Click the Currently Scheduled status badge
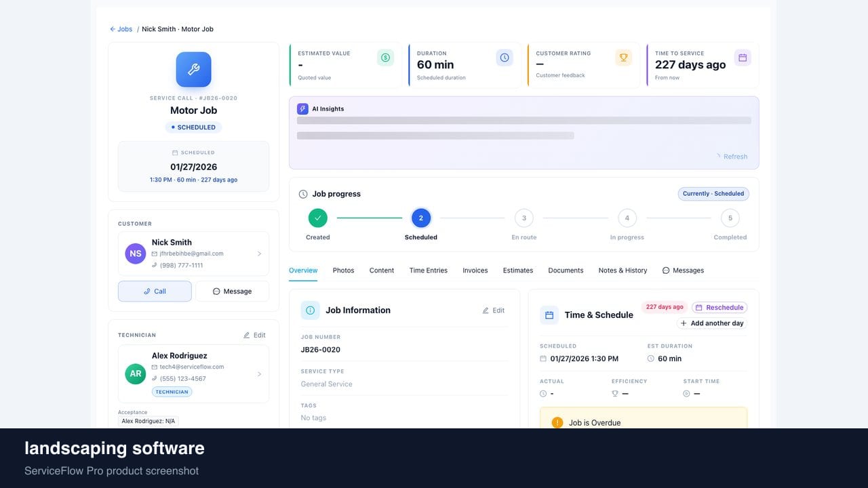 click(713, 194)
